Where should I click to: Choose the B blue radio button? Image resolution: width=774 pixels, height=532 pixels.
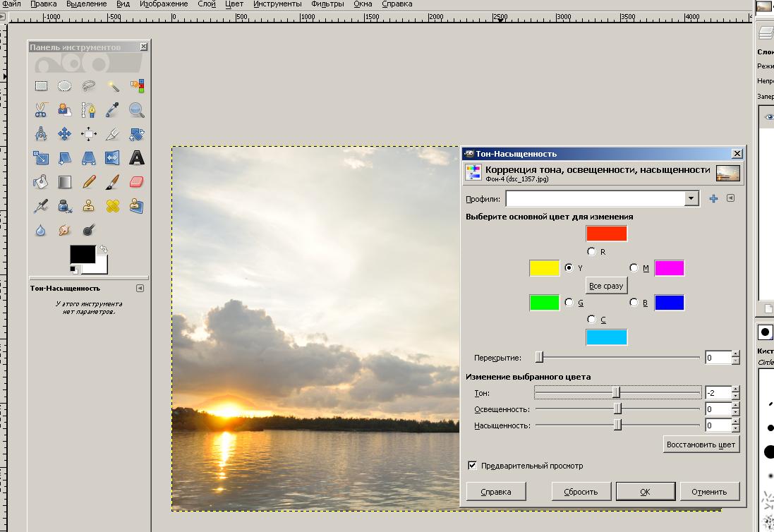pyautogui.click(x=634, y=303)
